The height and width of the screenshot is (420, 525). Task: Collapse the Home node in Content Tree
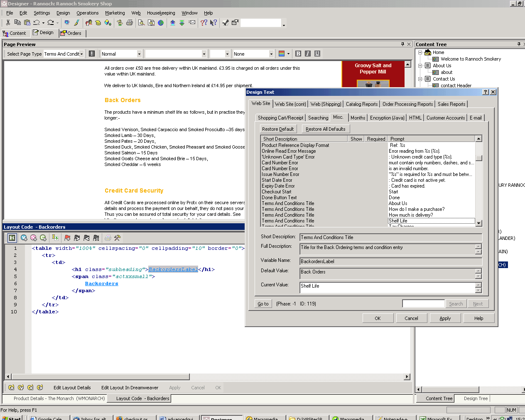[420, 52]
